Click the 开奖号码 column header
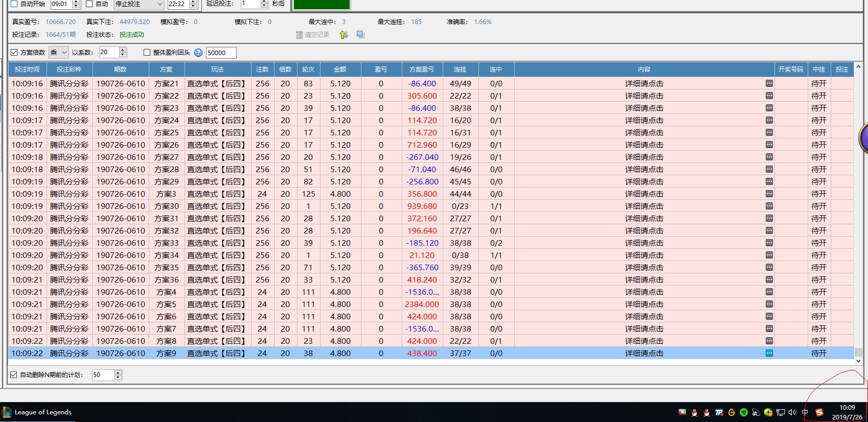Screen dimensions: 868x422 pos(790,69)
